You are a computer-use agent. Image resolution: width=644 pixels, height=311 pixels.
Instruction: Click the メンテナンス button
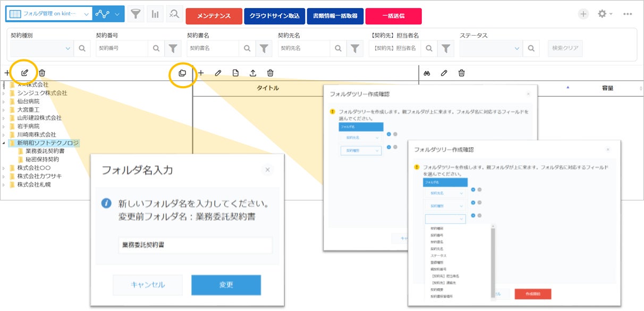(214, 16)
